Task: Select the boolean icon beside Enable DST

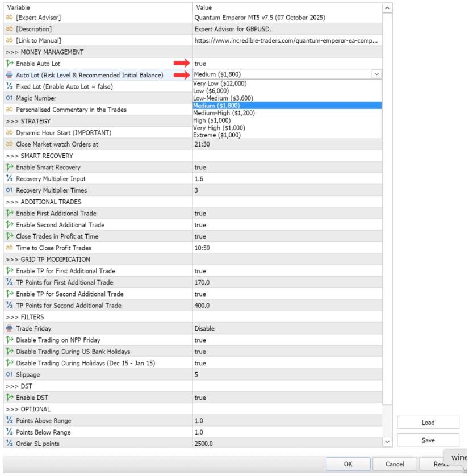Action: [x=10, y=398]
